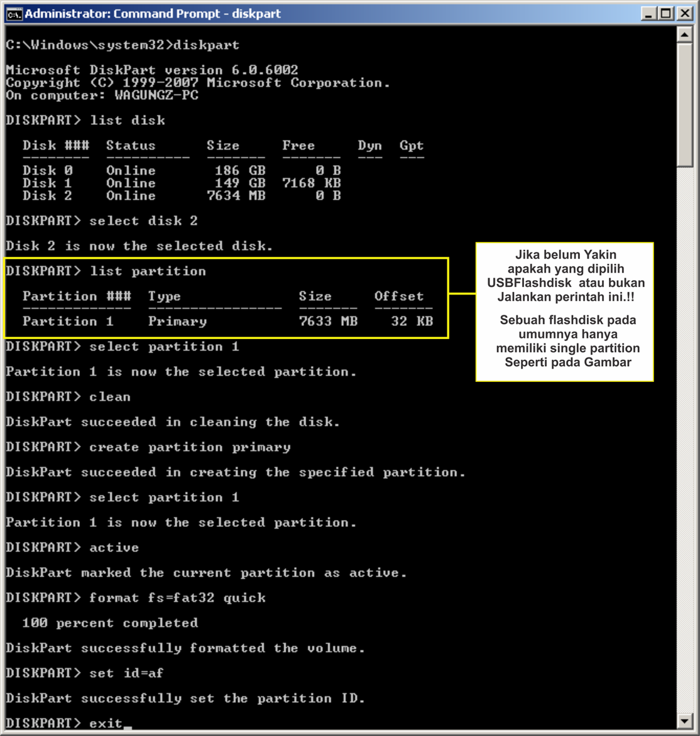This screenshot has width=700, height=736.
Task: Open the Command Prompt system menu icon
Action: pos(14,14)
